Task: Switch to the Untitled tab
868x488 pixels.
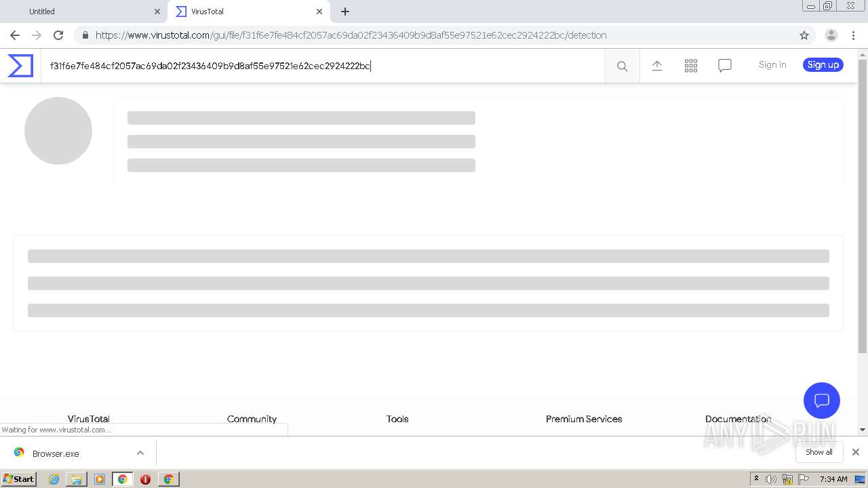Action: point(84,12)
